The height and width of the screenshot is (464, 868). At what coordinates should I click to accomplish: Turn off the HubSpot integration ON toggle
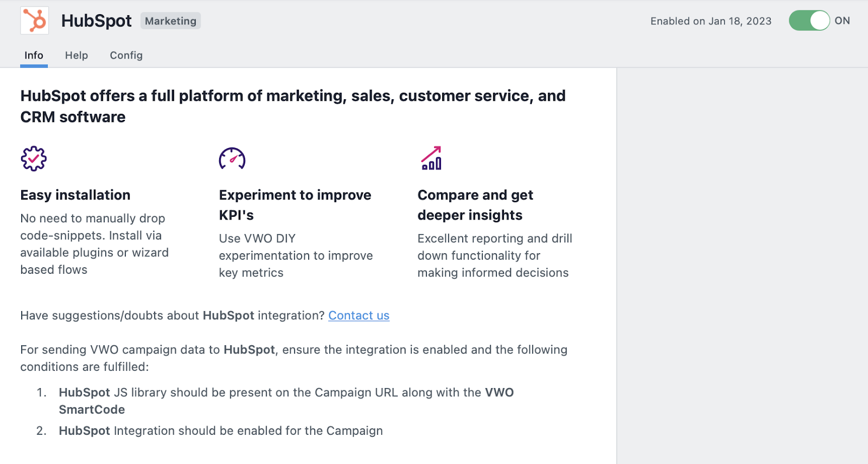pos(809,21)
